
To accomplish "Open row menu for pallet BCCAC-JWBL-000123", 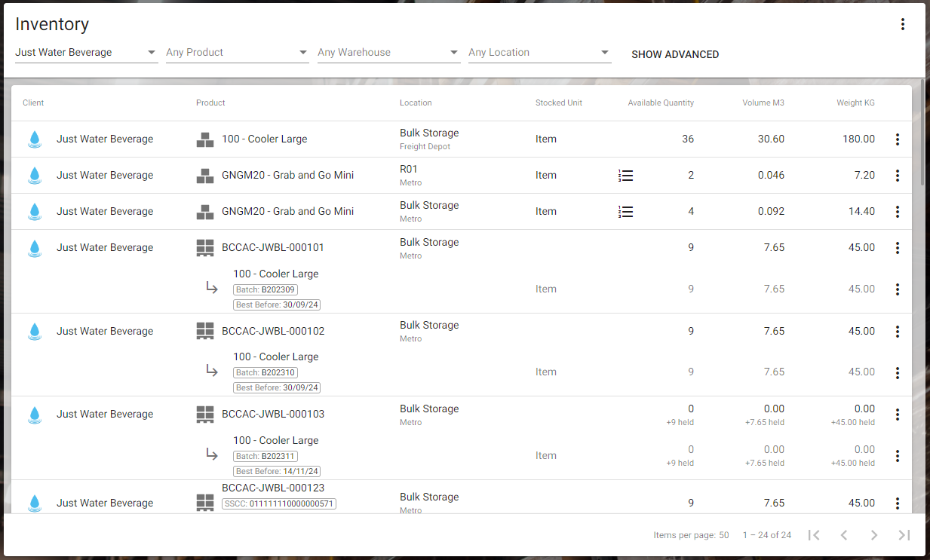I will [897, 503].
